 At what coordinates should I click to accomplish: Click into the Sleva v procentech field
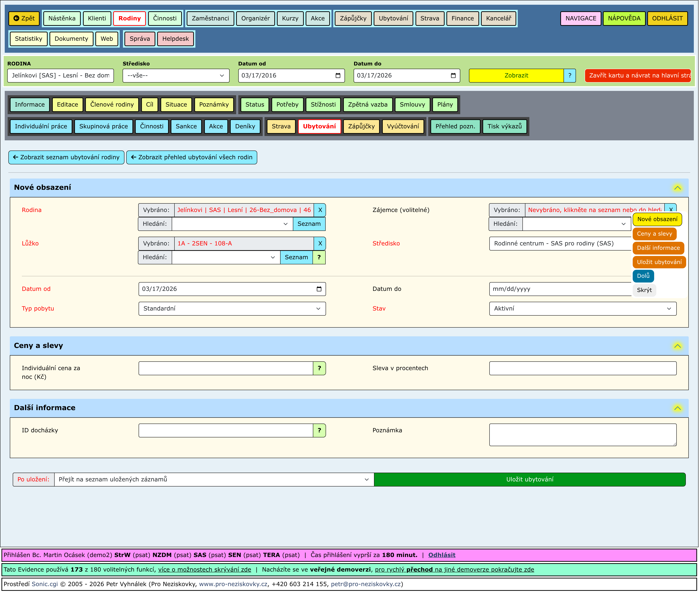click(x=582, y=368)
